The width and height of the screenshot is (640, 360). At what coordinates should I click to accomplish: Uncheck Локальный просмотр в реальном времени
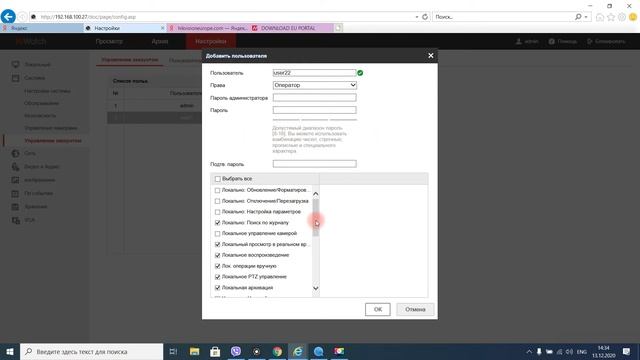coord(218,244)
